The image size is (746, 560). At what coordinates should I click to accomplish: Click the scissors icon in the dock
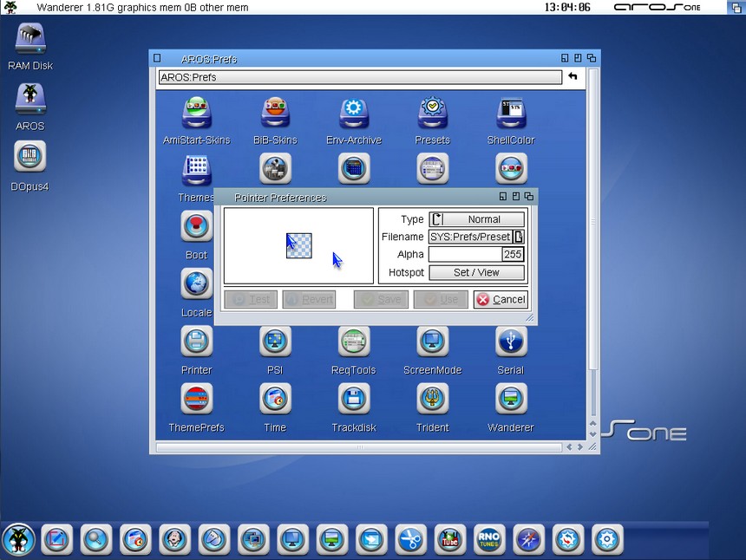(409, 539)
